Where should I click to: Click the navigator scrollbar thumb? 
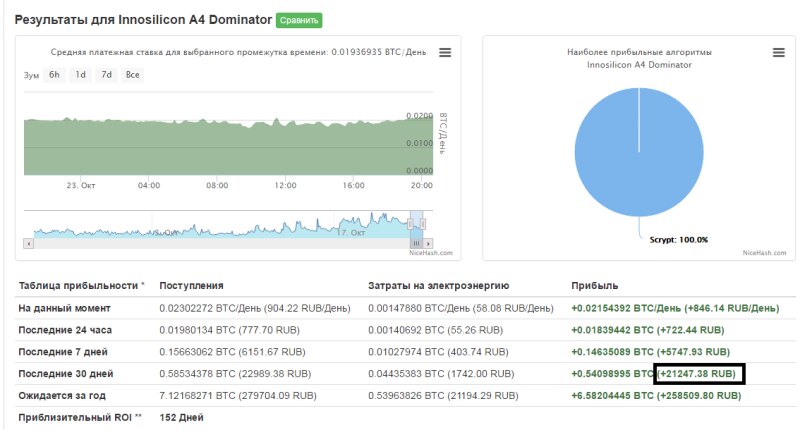pyautogui.click(x=416, y=243)
